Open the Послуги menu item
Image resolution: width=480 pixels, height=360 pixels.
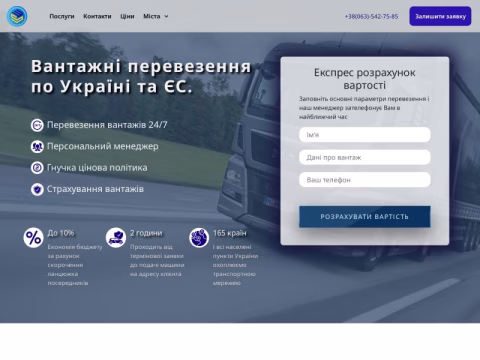coord(62,16)
